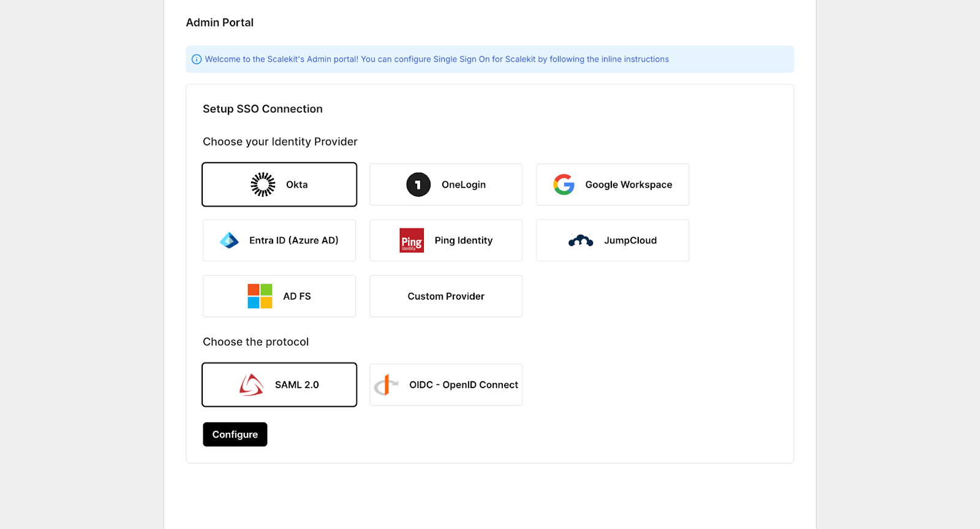
Task: Click the Entra ID diamond logo icon
Action: click(x=229, y=240)
